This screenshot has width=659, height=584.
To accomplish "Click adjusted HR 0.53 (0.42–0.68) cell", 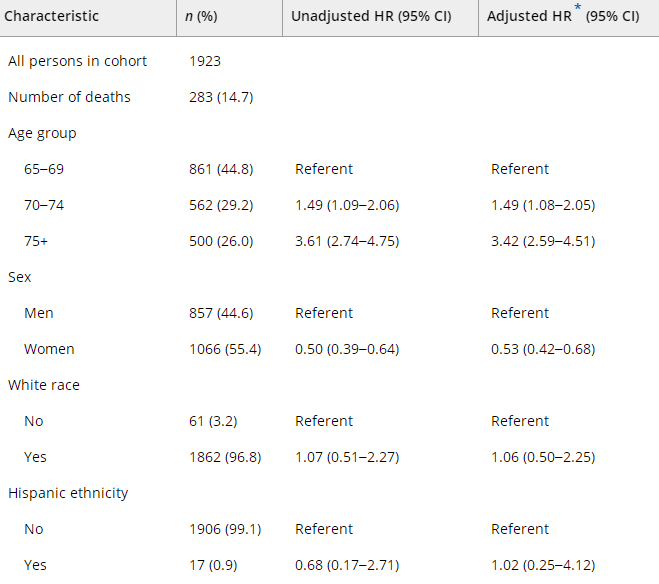I will pos(543,349).
